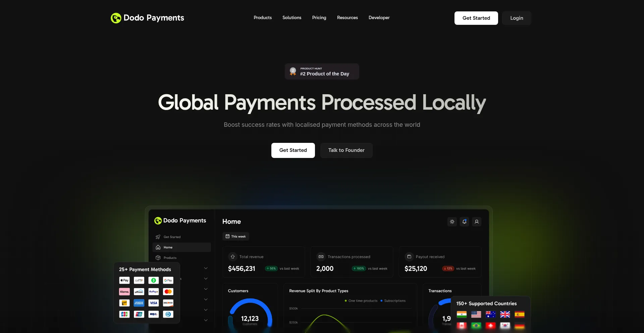The height and width of the screenshot is (333, 644).
Task: Click the Login button
Action: click(517, 18)
